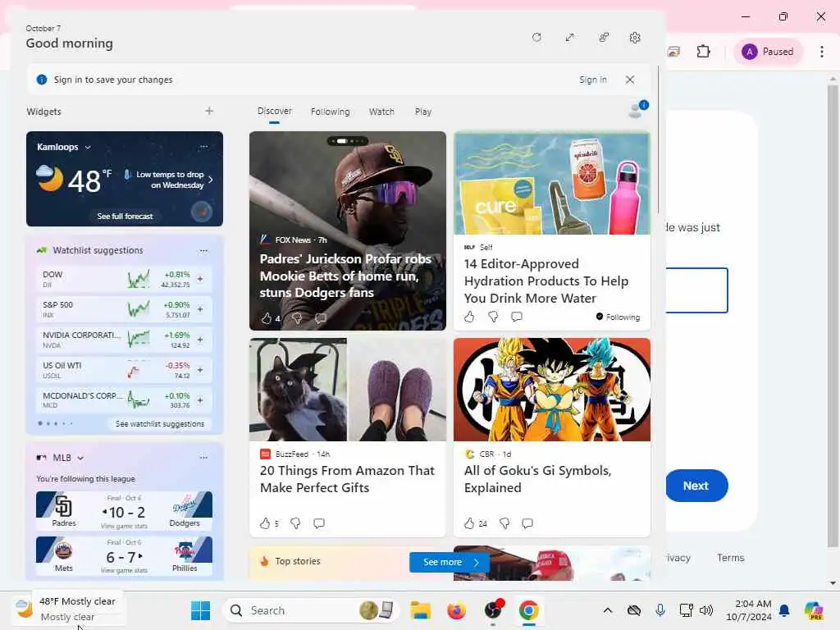View Padres vs Dodgers game stats

[124, 526]
